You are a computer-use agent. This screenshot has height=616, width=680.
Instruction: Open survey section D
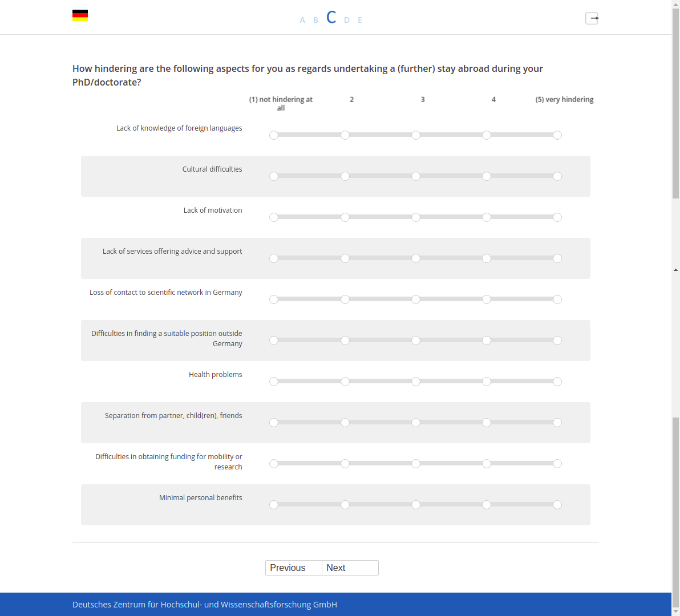tap(346, 20)
